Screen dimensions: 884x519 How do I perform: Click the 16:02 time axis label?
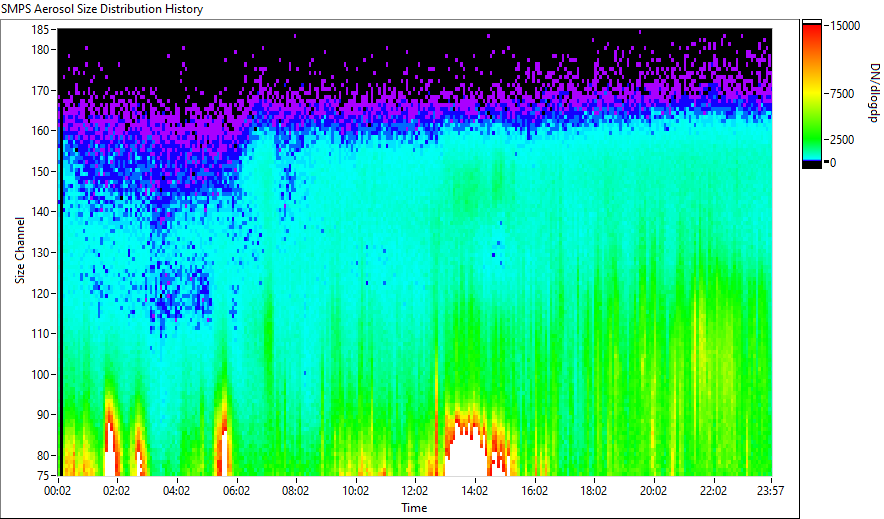[534, 491]
